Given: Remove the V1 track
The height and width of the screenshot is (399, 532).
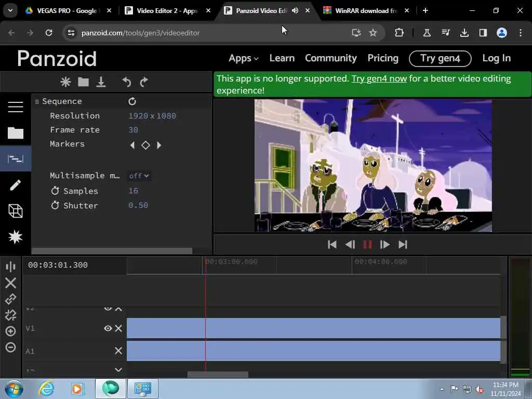Looking at the screenshot, I should 118,328.
